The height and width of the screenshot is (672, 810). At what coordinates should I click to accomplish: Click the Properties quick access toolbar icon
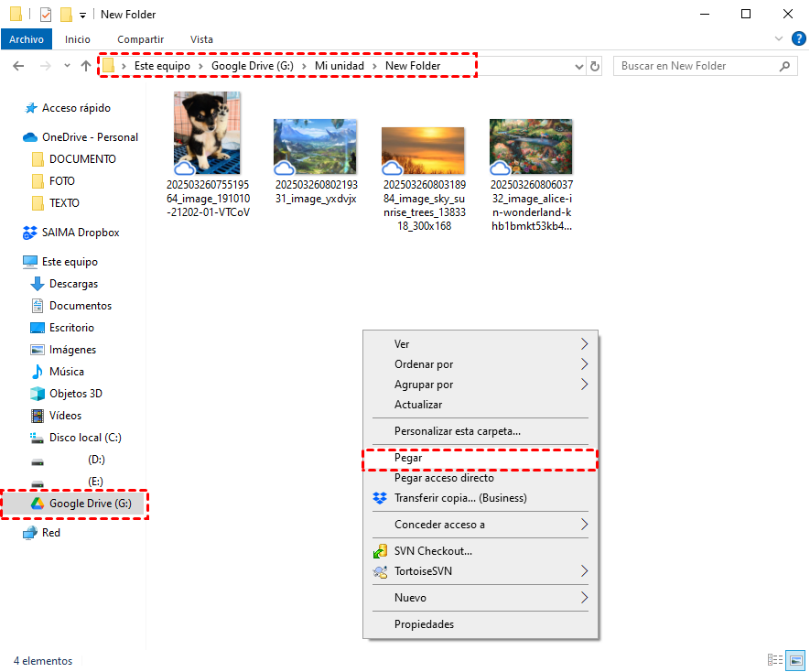(x=46, y=15)
